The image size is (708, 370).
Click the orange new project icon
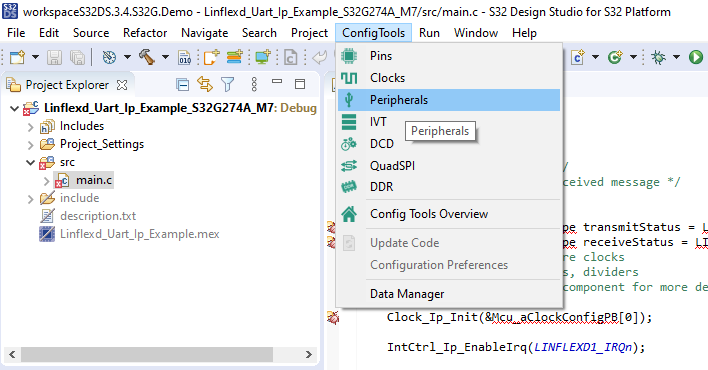(211, 57)
